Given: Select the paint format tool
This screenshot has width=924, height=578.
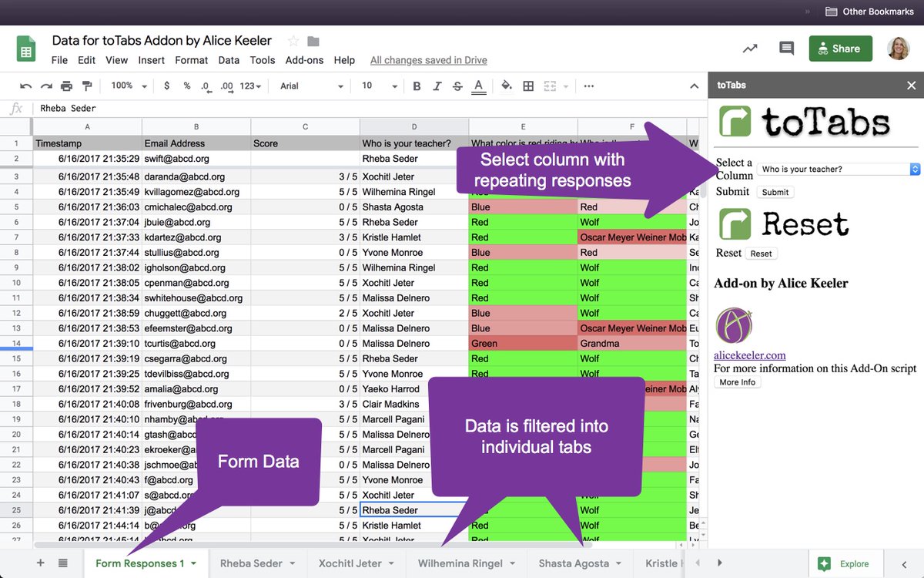Looking at the screenshot, I should click(x=86, y=86).
